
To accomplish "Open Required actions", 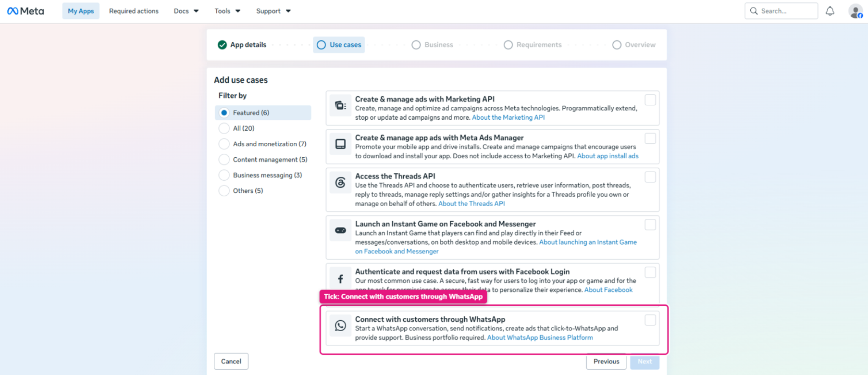I will [x=134, y=11].
